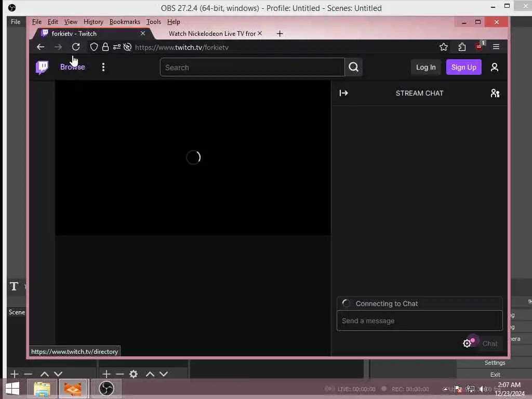Bookmark this page with the star icon
Image resolution: width=532 pixels, height=399 pixels.
point(444,47)
